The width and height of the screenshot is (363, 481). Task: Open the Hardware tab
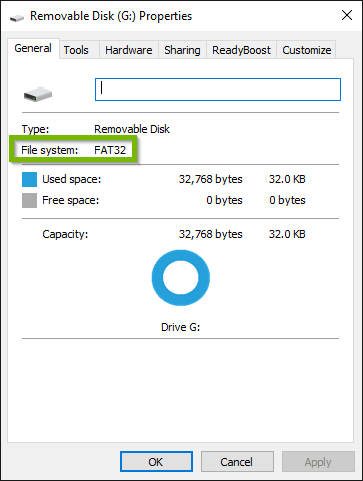[x=129, y=50]
